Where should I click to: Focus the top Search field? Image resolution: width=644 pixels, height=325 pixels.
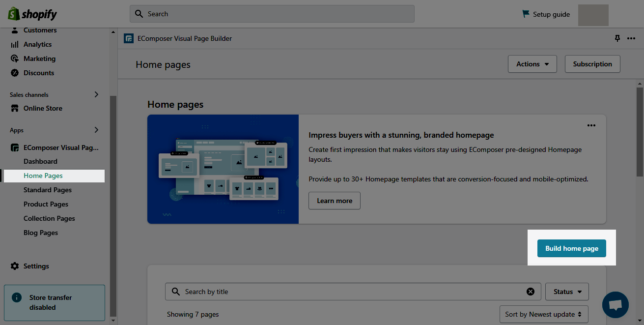coord(272,14)
